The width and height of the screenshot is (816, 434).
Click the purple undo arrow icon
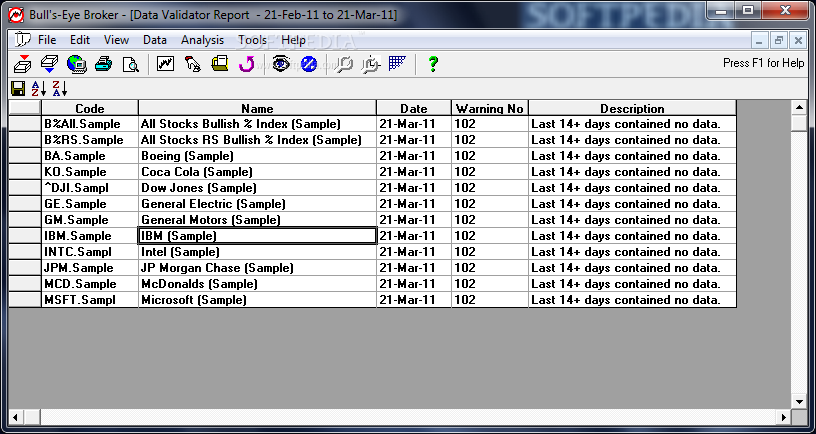tap(246, 64)
